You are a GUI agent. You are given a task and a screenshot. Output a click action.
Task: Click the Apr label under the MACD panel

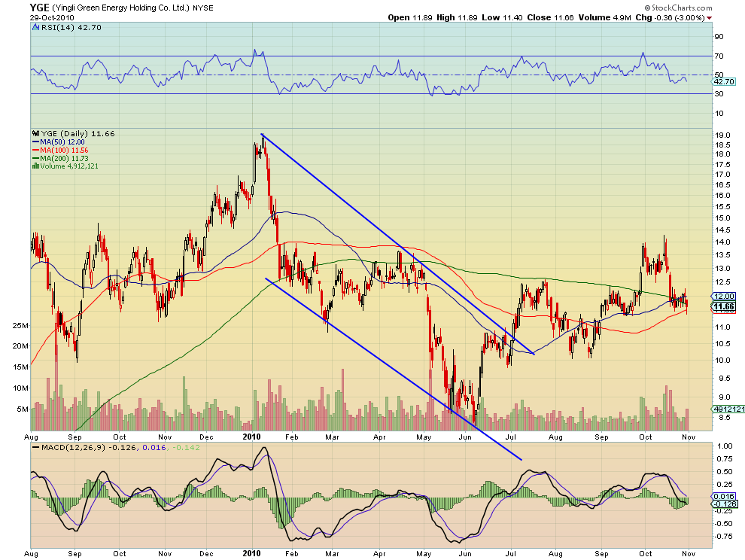click(379, 554)
